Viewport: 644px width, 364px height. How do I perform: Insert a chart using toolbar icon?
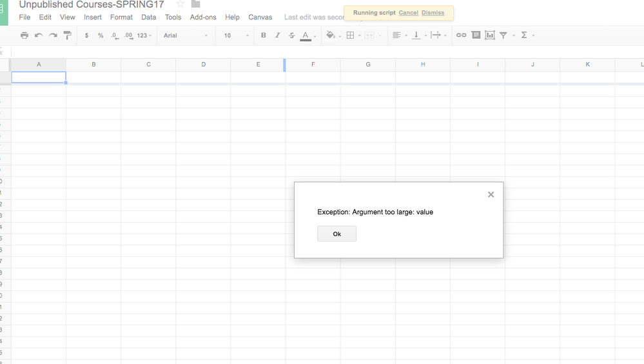pos(490,35)
